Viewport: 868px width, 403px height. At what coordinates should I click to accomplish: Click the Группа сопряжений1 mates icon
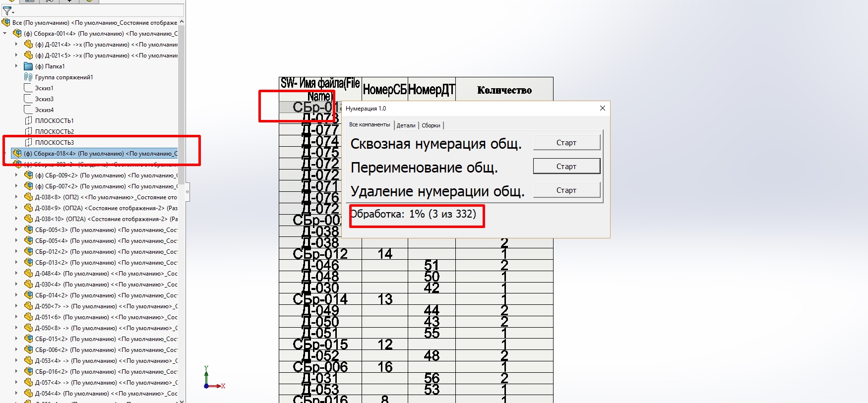pyautogui.click(x=29, y=77)
